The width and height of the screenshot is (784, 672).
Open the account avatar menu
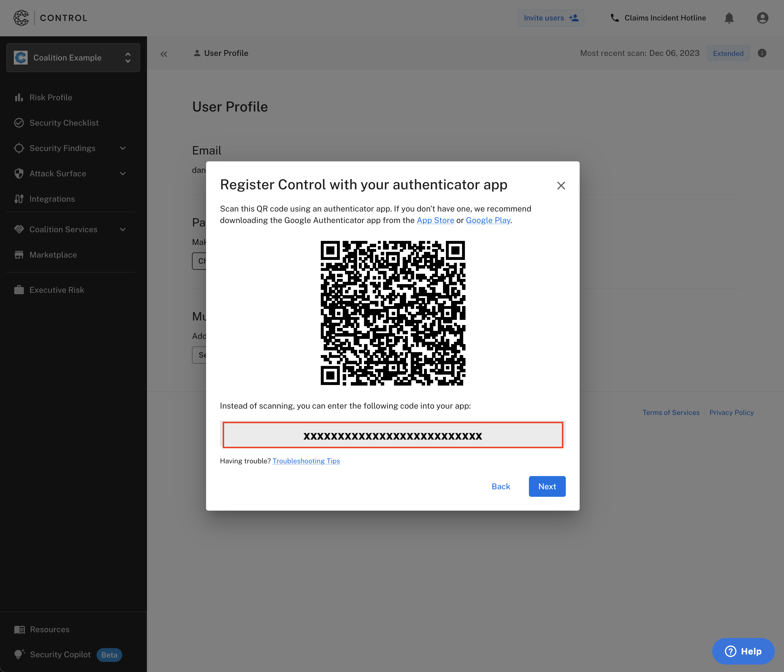[762, 18]
